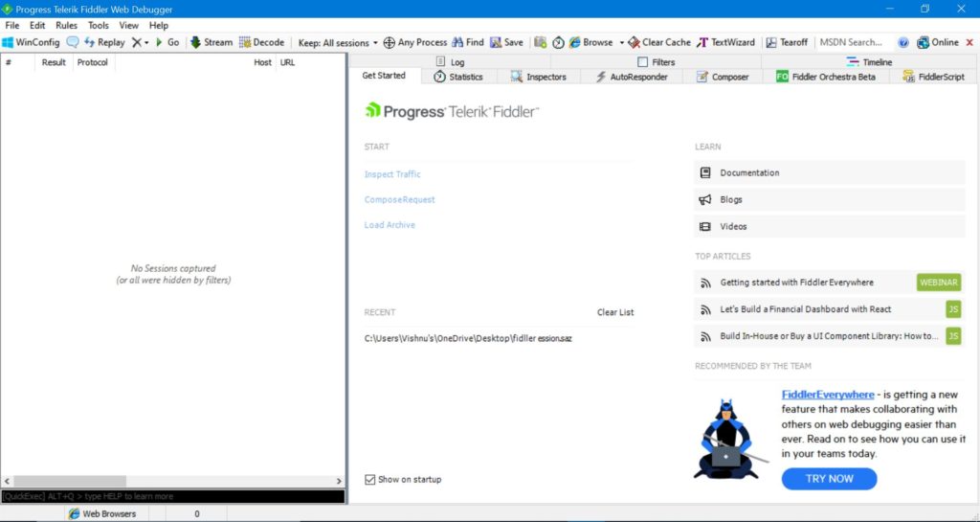Click the QuickExec command box
Screen dimensions: 980x522
[172, 496]
